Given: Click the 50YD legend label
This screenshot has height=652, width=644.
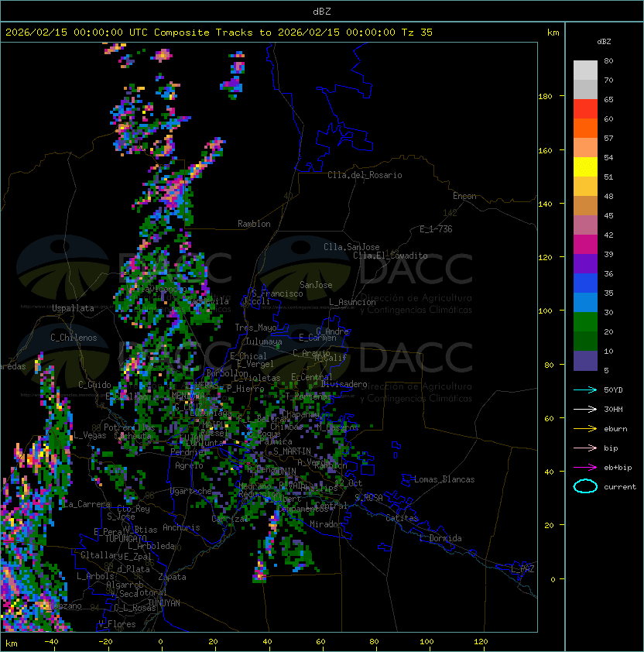Looking at the screenshot, I should point(613,390).
